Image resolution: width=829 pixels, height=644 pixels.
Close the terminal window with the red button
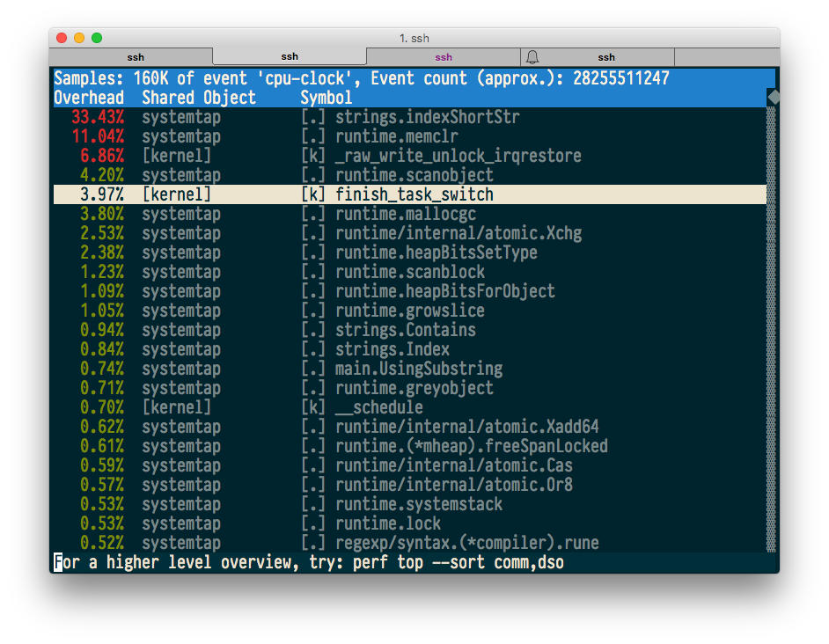62,38
